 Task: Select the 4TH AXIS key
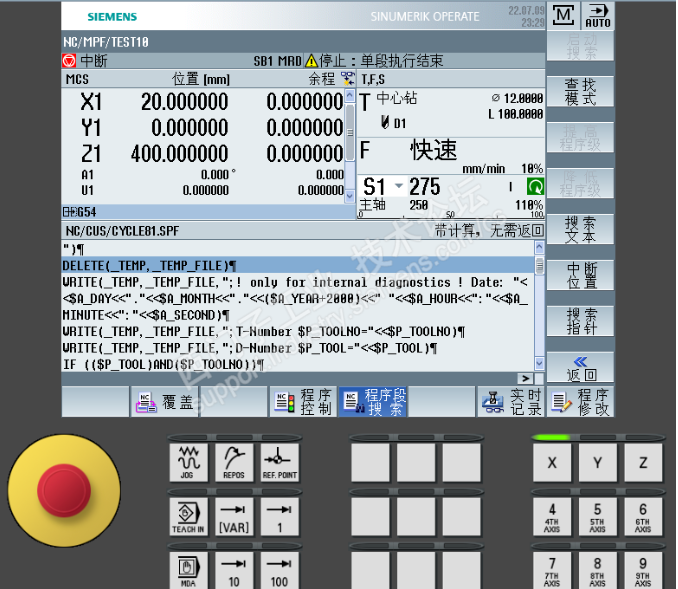click(552, 517)
